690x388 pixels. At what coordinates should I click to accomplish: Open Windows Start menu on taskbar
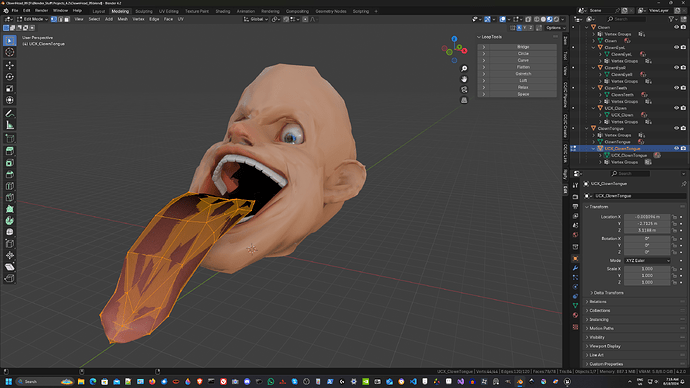[x=8, y=381]
